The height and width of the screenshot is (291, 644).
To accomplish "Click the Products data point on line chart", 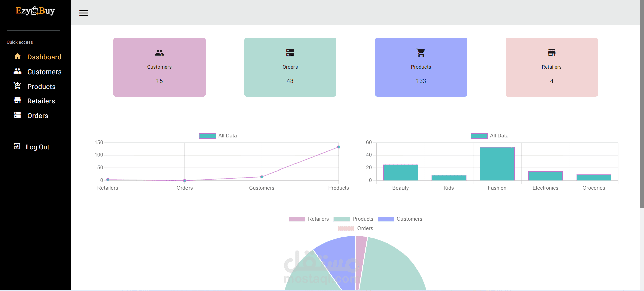I will click(x=339, y=147).
